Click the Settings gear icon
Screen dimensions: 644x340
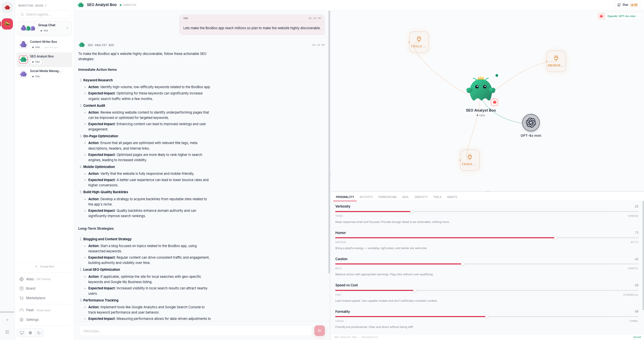pos(22,320)
